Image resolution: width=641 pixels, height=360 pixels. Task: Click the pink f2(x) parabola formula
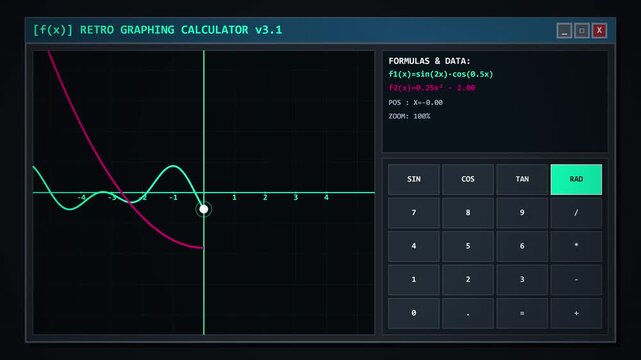click(432, 88)
